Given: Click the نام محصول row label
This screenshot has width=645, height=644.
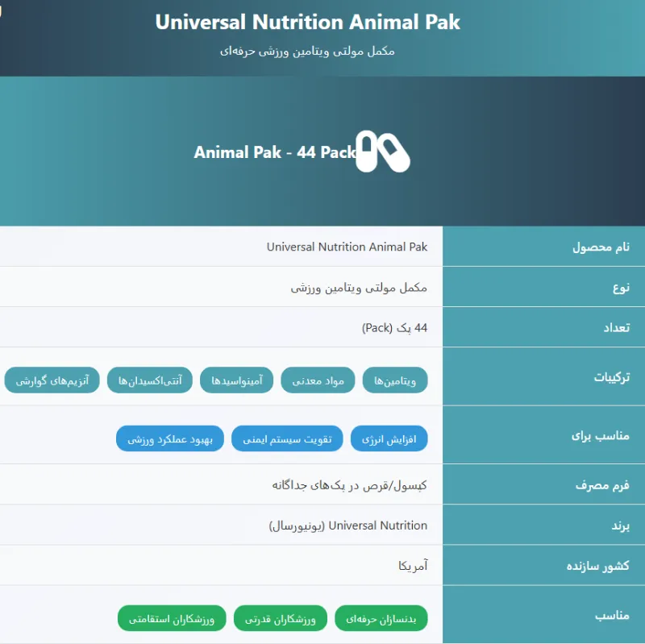Looking at the screenshot, I should pos(543,247).
